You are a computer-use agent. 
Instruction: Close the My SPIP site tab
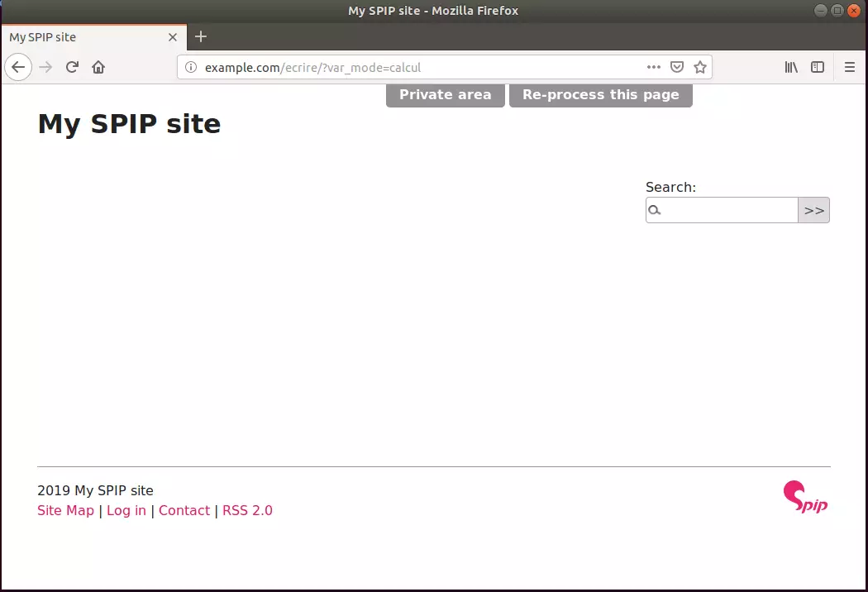(x=173, y=37)
